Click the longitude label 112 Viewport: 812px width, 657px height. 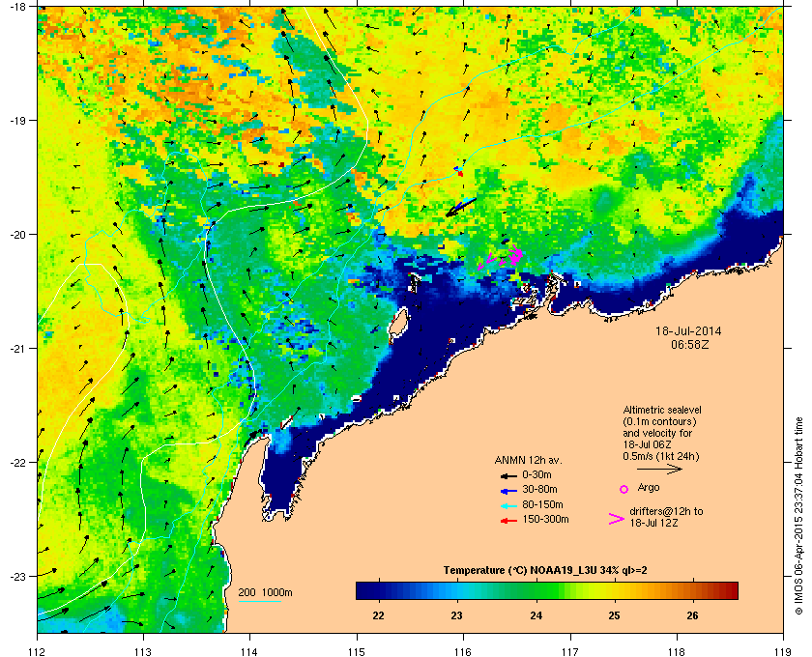[x=38, y=651]
